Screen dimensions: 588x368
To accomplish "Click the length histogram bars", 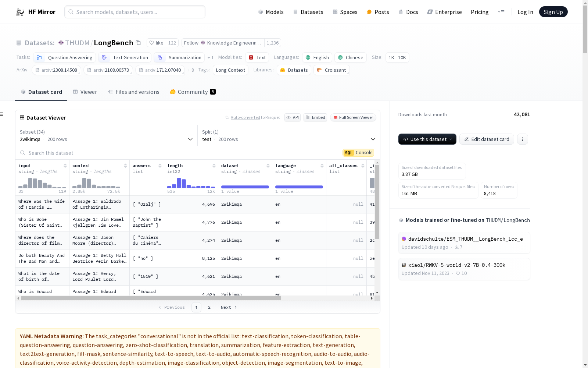I will (x=191, y=183).
